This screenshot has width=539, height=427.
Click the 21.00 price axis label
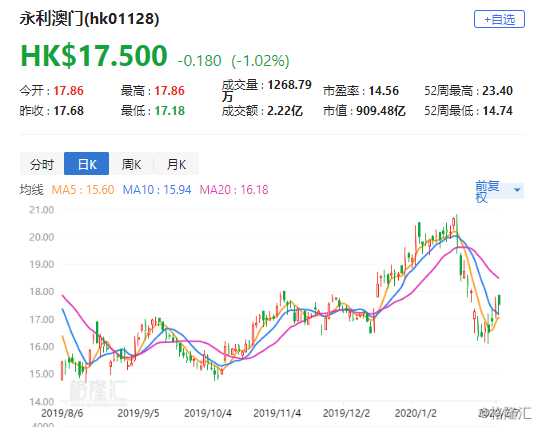[42, 210]
